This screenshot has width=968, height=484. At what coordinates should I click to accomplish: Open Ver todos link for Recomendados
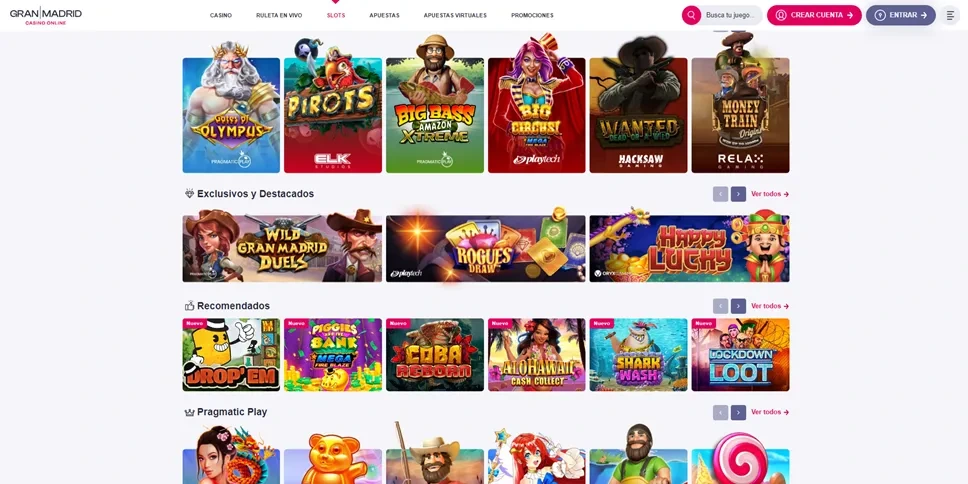coord(770,306)
